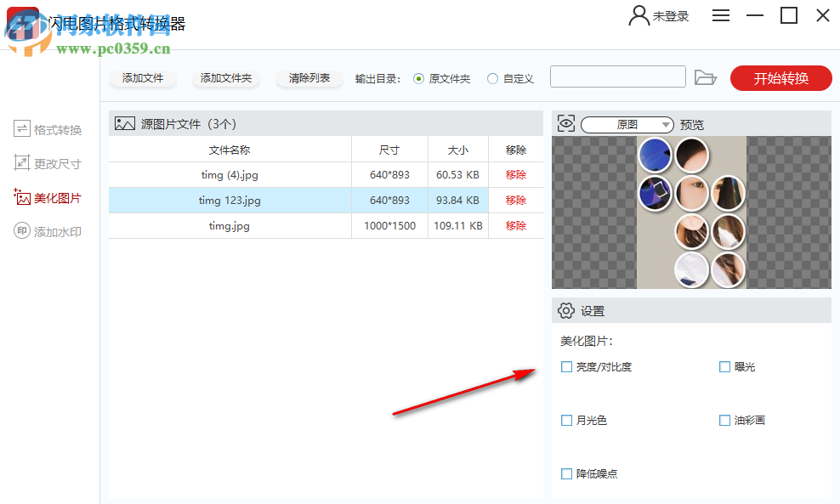Enable the 亮度/对比度 checkbox
The image size is (840, 504).
click(x=566, y=366)
